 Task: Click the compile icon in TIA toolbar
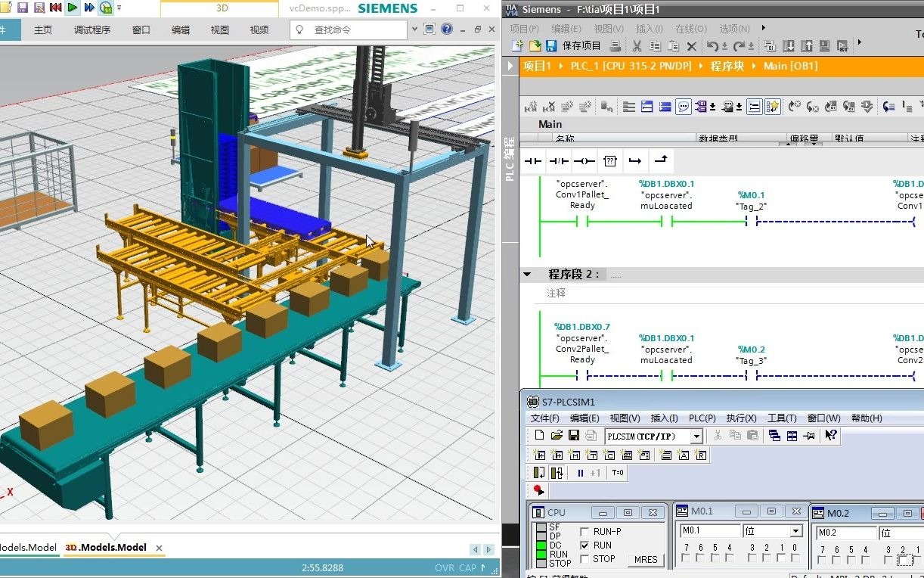coord(771,46)
